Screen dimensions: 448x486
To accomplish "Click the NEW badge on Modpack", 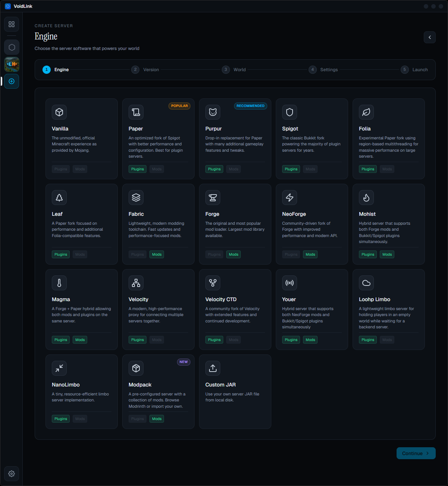I will 183,362.
